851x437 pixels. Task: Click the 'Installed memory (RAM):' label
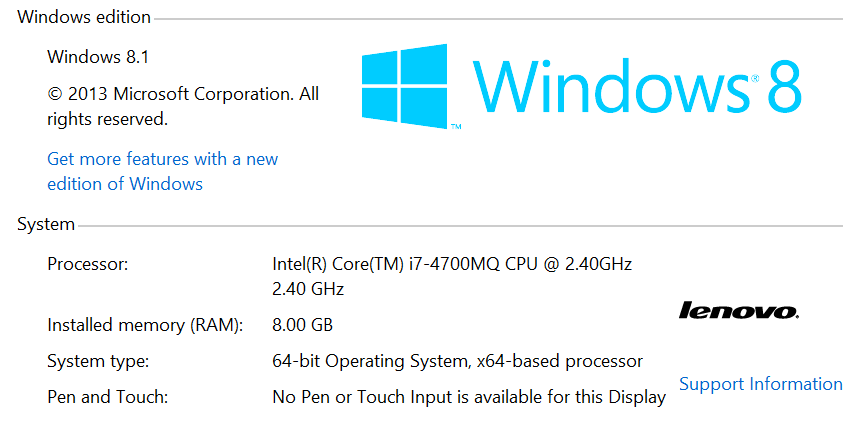pos(145,325)
